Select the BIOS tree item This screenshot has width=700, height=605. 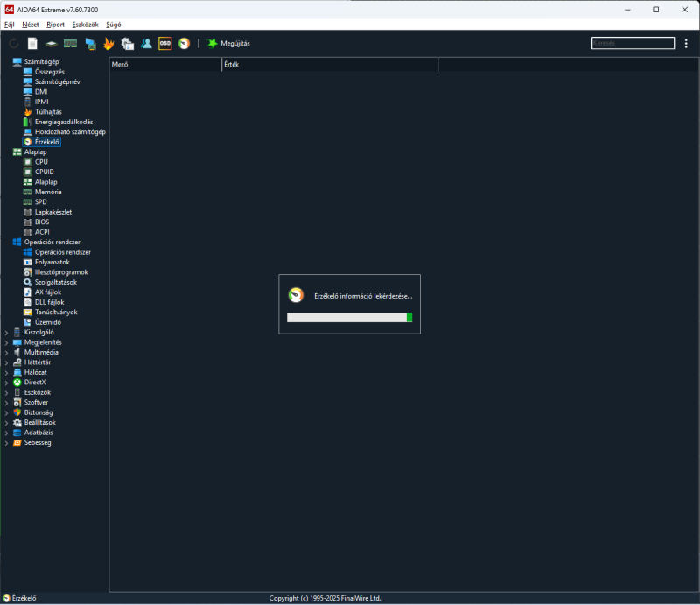tap(42, 222)
